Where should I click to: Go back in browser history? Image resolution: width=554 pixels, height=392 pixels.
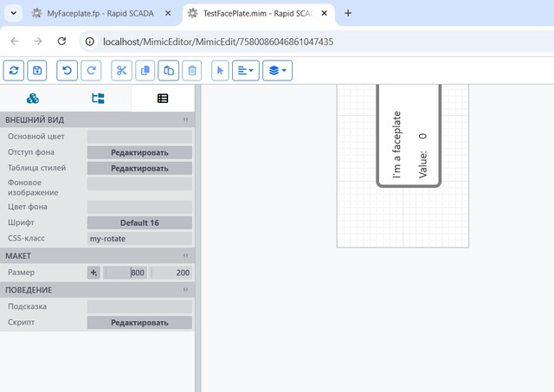point(15,42)
